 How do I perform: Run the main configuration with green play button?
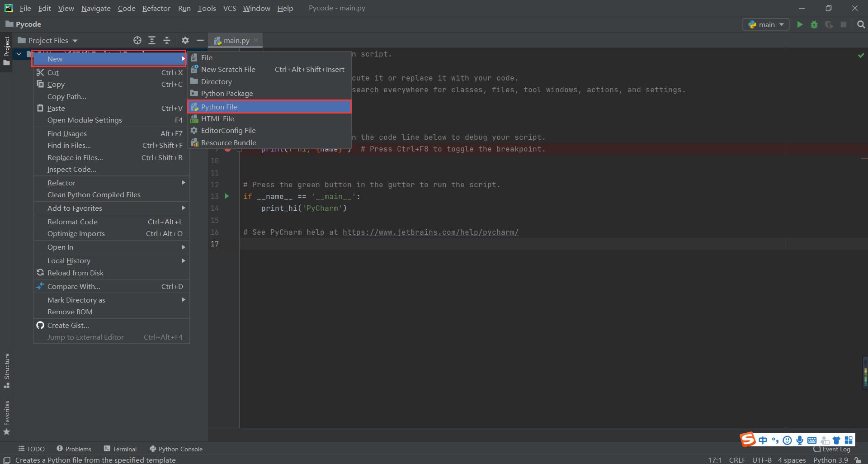[x=800, y=24]
